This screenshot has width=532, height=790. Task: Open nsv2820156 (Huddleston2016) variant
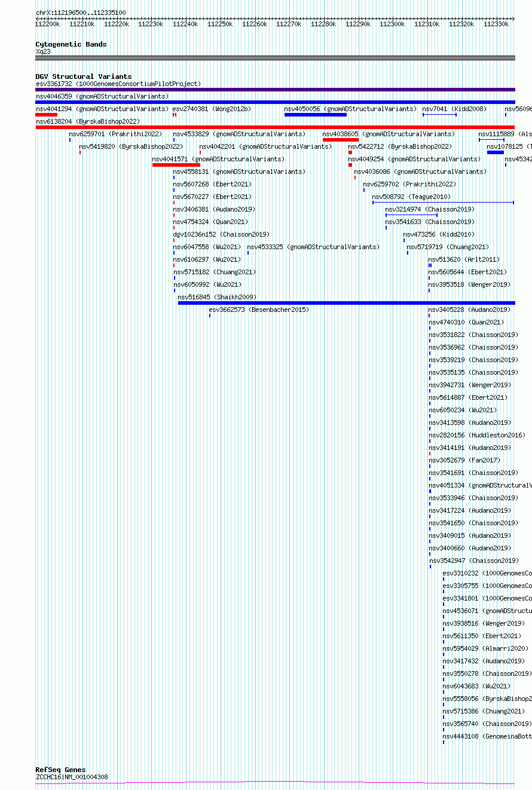[x=476, y=436]
